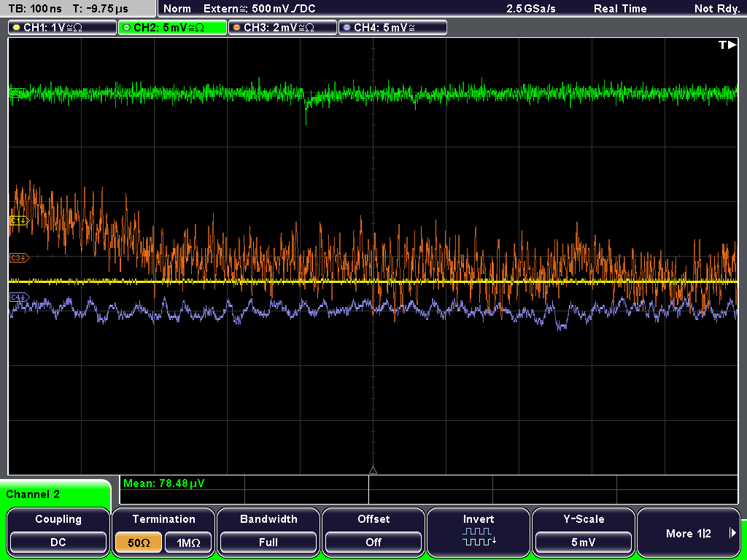Toggle the Invert waveform icon

point(479,537)
